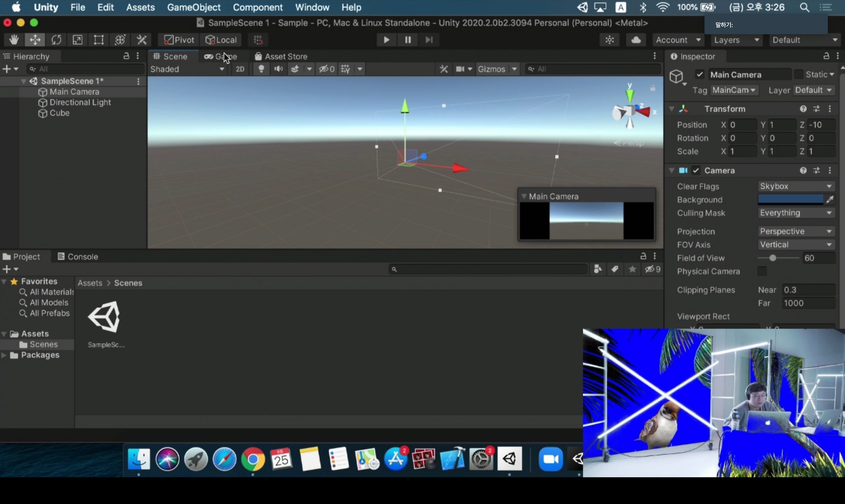The width and height of the screenshot is (845, 504).
Task: Switch to the Game tab
Action: [x=221, y=56]
